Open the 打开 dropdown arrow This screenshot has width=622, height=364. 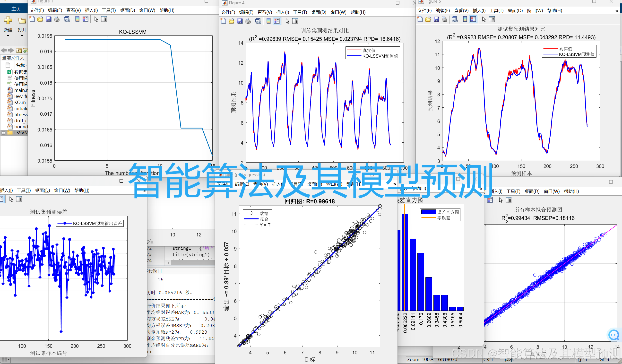(x=22, y=36)
